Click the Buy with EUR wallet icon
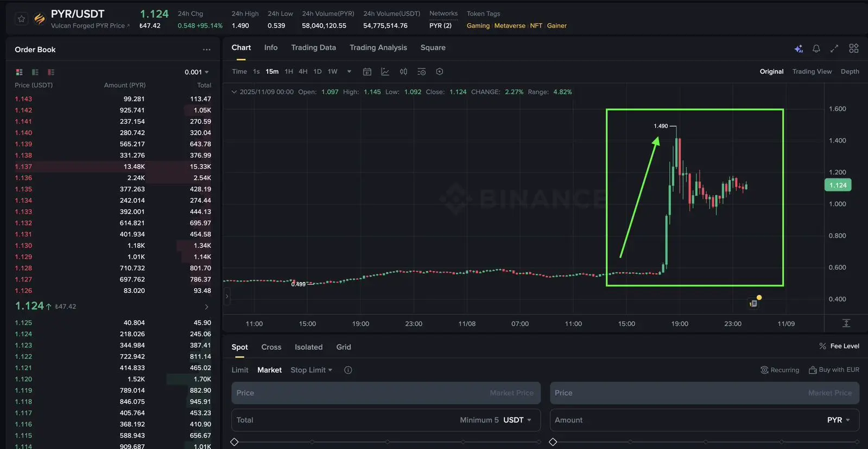868x449 pixels. [x=813, y=370]
